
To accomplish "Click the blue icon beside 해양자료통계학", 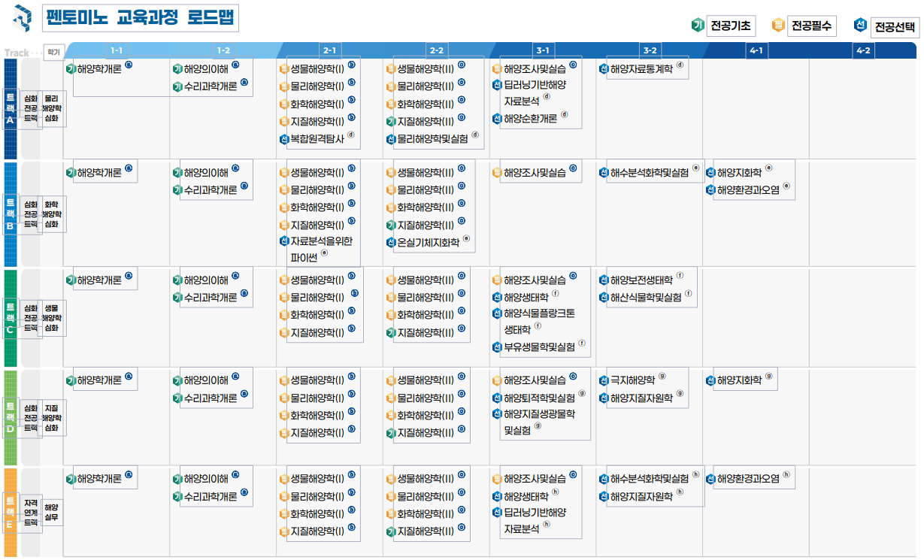I will (604, 69).
